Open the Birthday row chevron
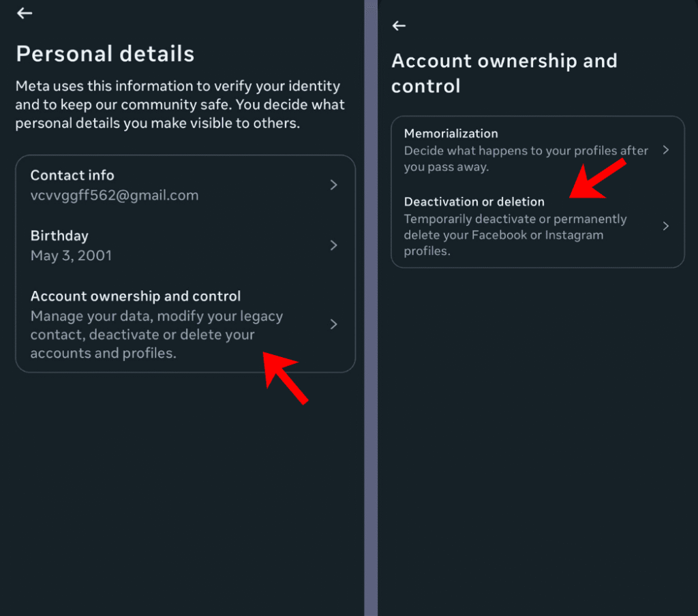This screenshot has height=616, width=698. (333, 245)
